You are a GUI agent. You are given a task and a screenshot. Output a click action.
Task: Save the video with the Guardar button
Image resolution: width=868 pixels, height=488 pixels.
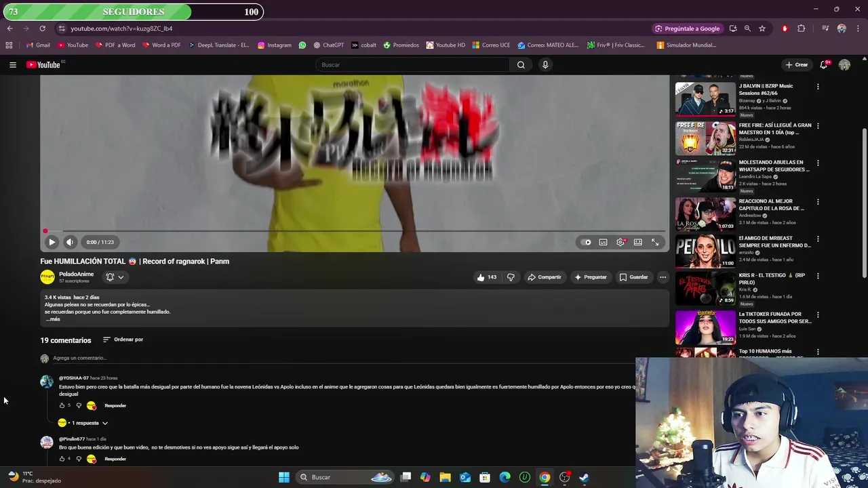[634, 277]
